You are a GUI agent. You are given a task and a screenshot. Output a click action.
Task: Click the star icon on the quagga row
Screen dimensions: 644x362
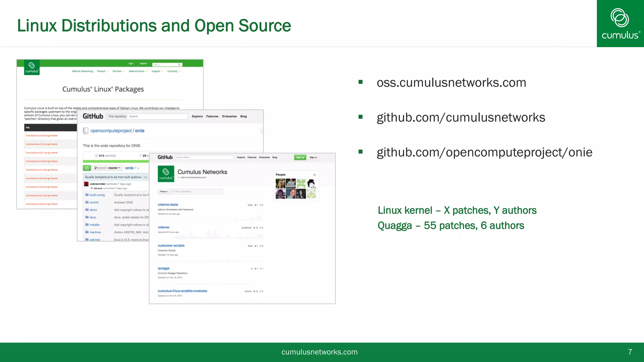[255, 269]
